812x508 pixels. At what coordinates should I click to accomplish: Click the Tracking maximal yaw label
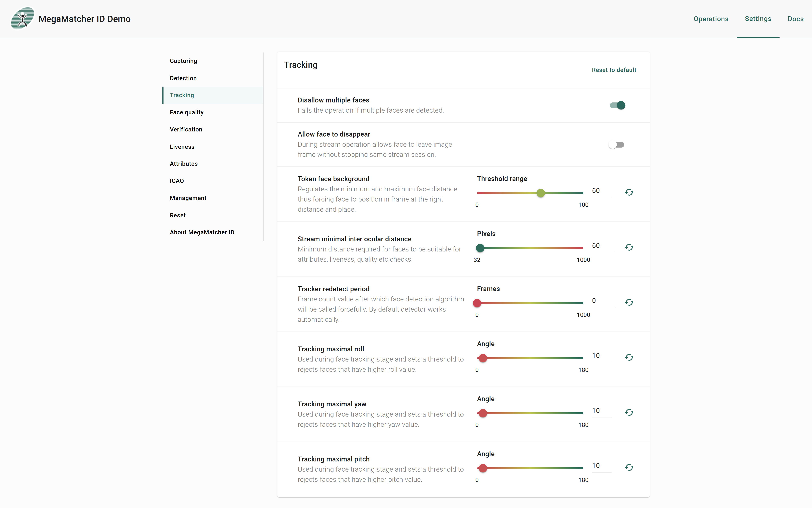(x=332, y=404)
